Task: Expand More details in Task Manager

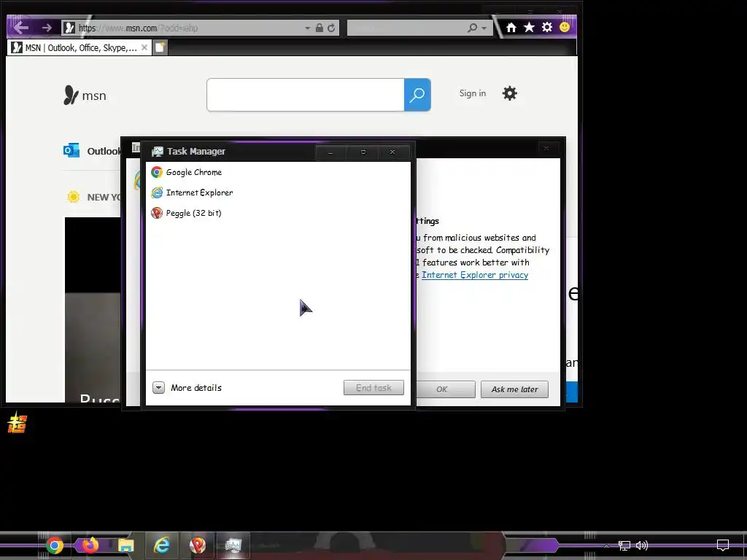Action: point(187,388)
